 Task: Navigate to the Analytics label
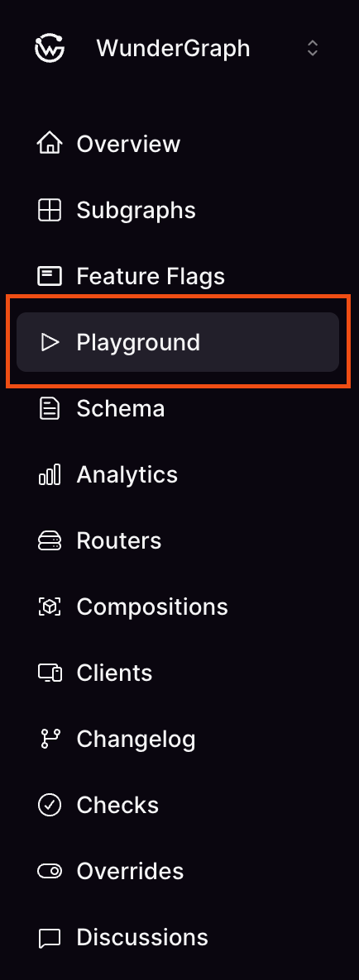(x=127, y=475)
